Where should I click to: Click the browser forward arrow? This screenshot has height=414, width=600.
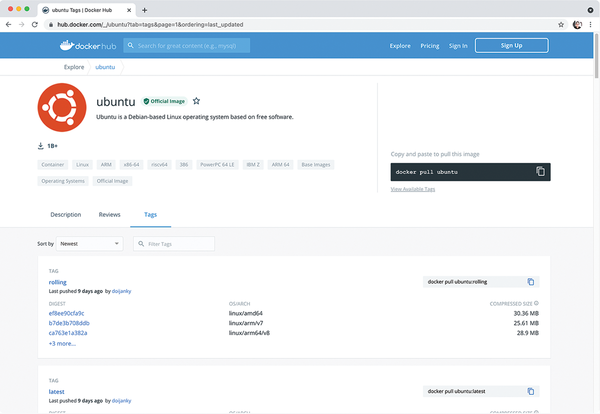click(21, 24)
